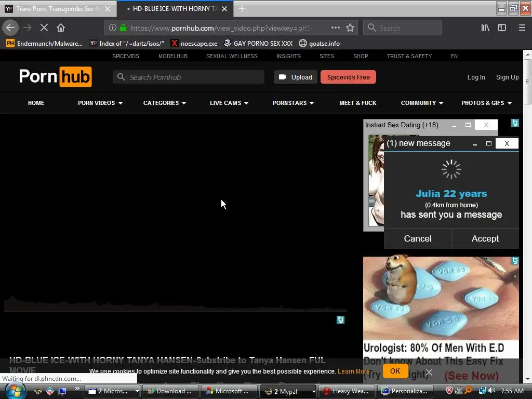Click the ad marker icon below the video player

(x=340, y=320)
